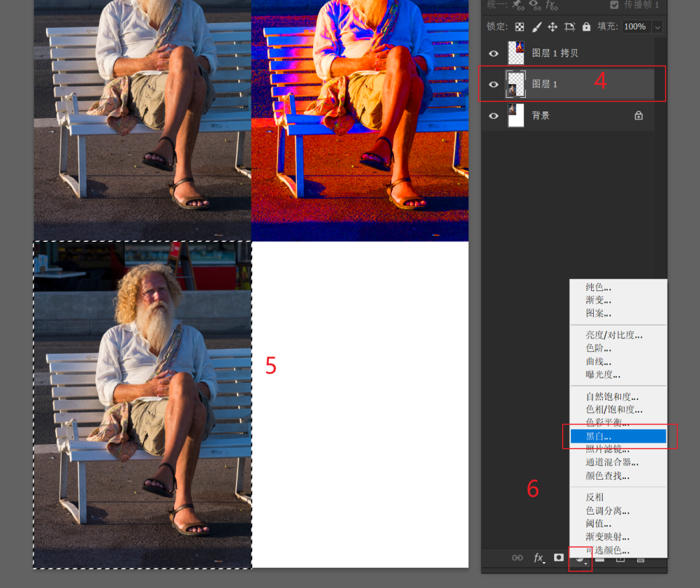Open the fx layer style button
The image size is (700, 588).
pyautogui.click(x=539, y=558)
